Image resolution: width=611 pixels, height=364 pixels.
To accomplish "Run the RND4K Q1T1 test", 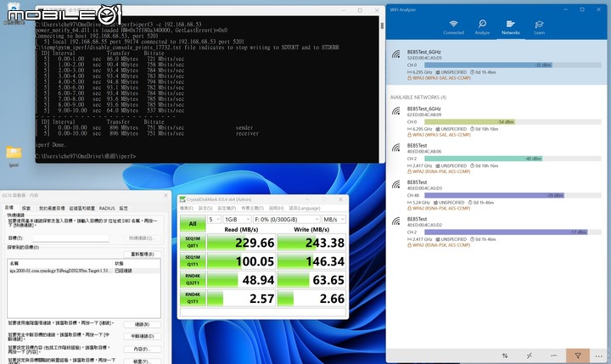I will (x=193, y=298).
